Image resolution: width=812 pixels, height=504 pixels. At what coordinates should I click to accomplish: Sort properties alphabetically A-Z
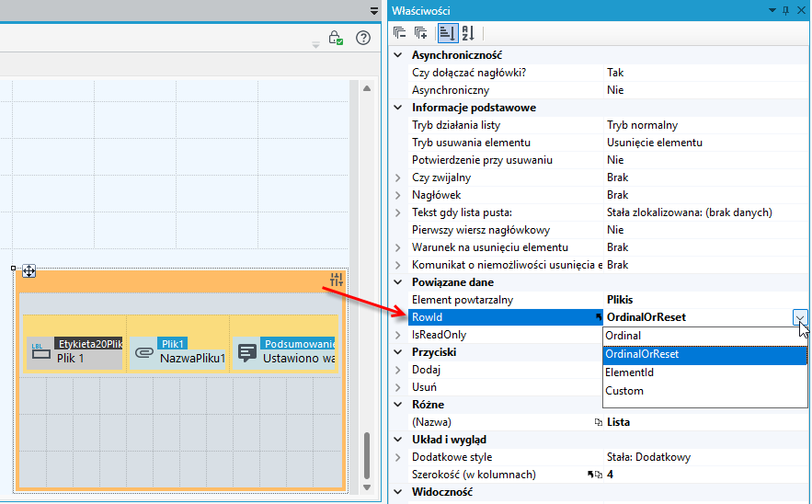pos(468,33)
